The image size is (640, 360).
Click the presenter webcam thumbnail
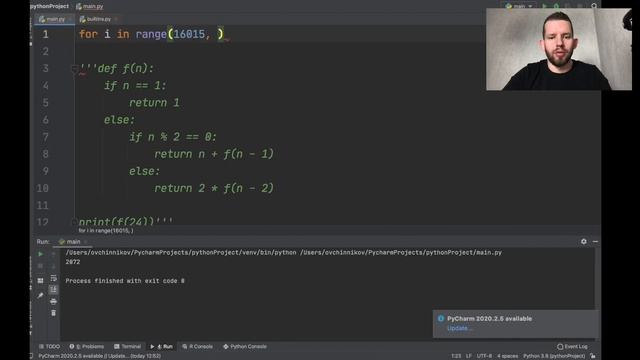point(559,49)
